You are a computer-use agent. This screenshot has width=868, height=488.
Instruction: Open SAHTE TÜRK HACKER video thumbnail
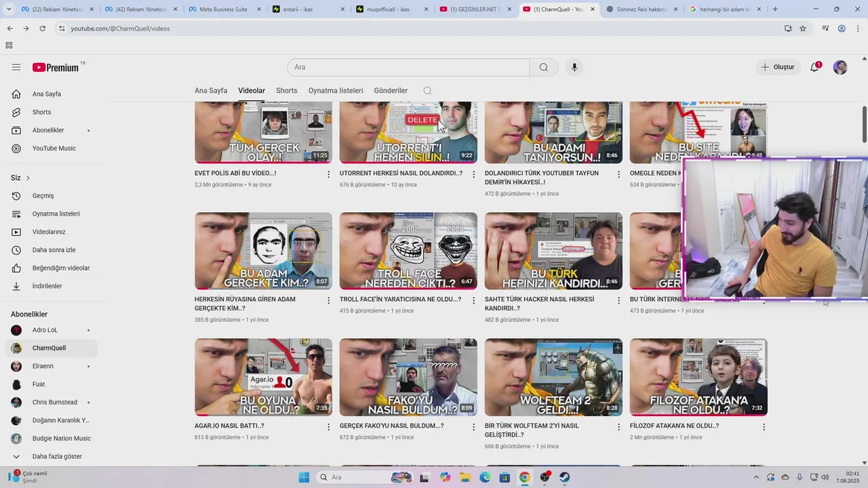[553, 251]
